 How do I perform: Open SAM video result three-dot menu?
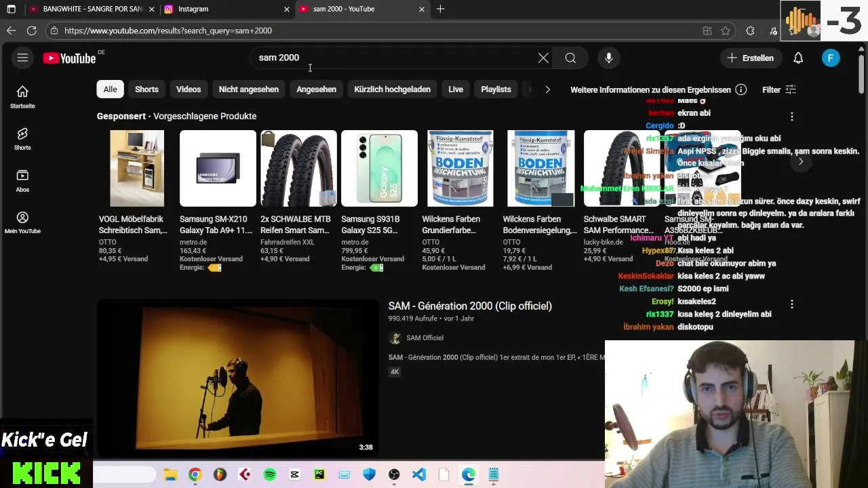click(x=791, y=305)
